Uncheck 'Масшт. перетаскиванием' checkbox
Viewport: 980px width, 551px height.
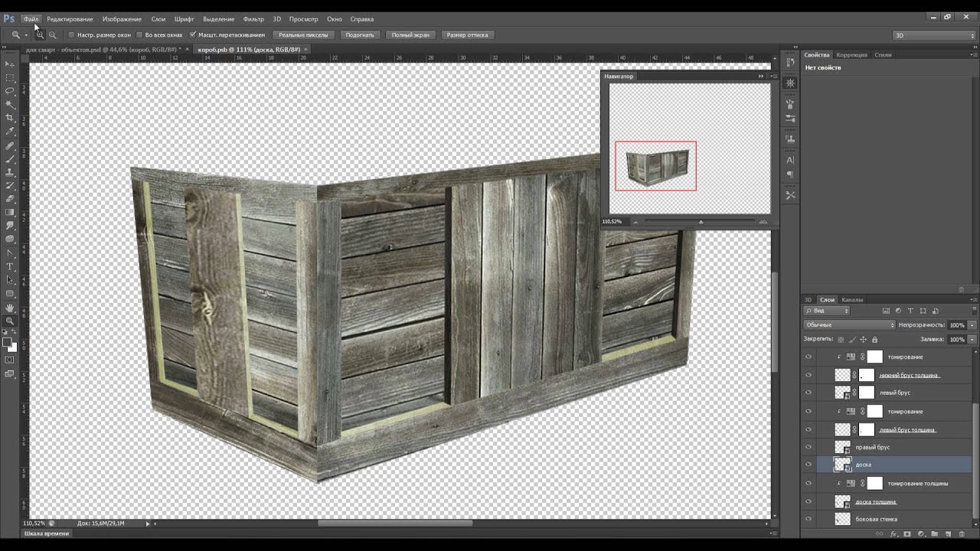(193, 34)
